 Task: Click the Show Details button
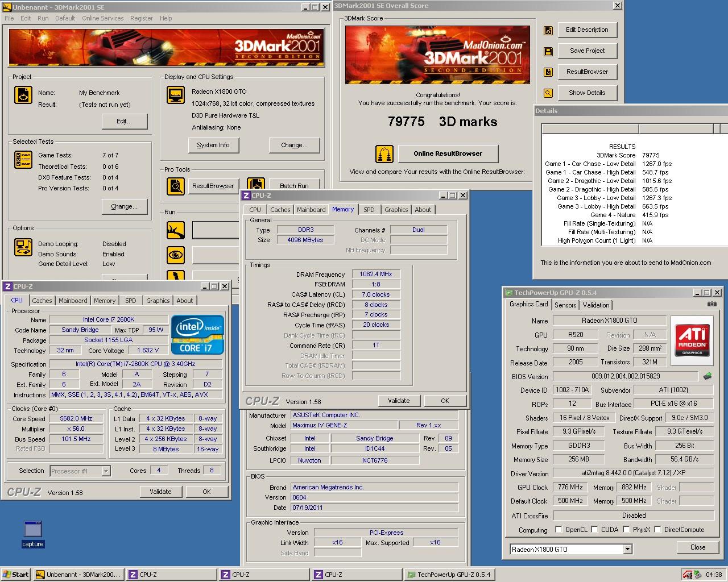[x=587, y=93]
